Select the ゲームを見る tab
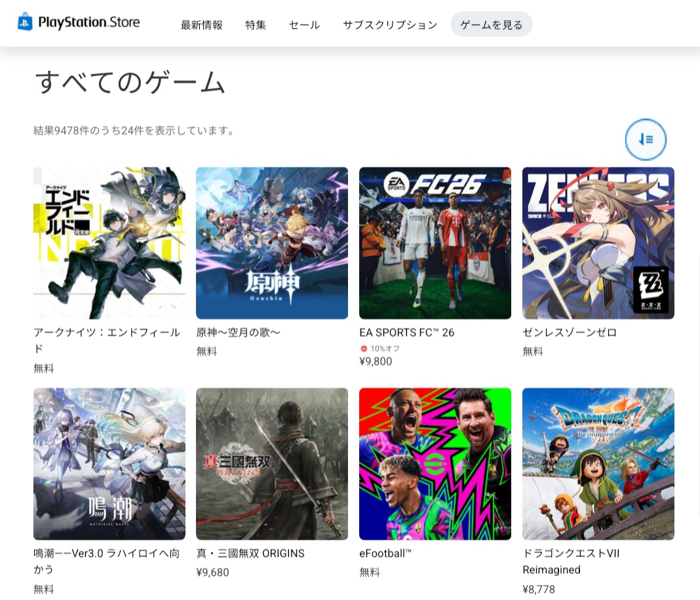The width and height of the screenshot is (700, 600). click(491, 24)
